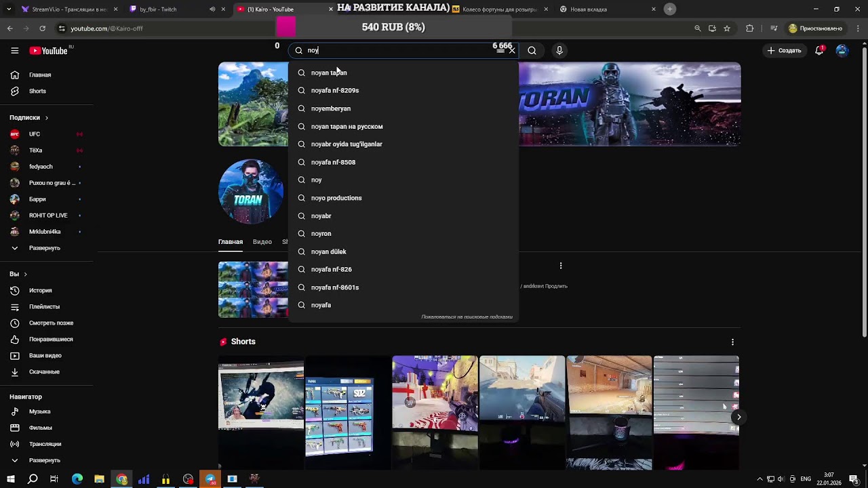
Task: Switch to the Главная channel tab
Action: tap(231, 242)
